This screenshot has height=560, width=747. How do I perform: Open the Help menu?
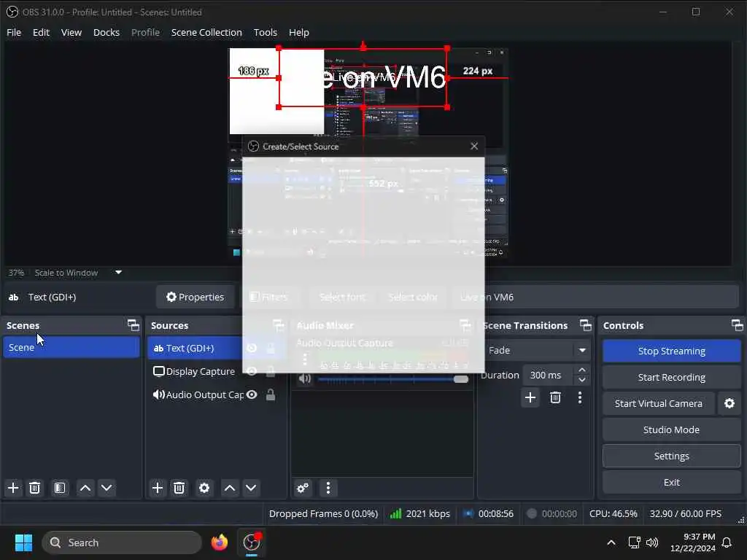click(x=298, y=32)
